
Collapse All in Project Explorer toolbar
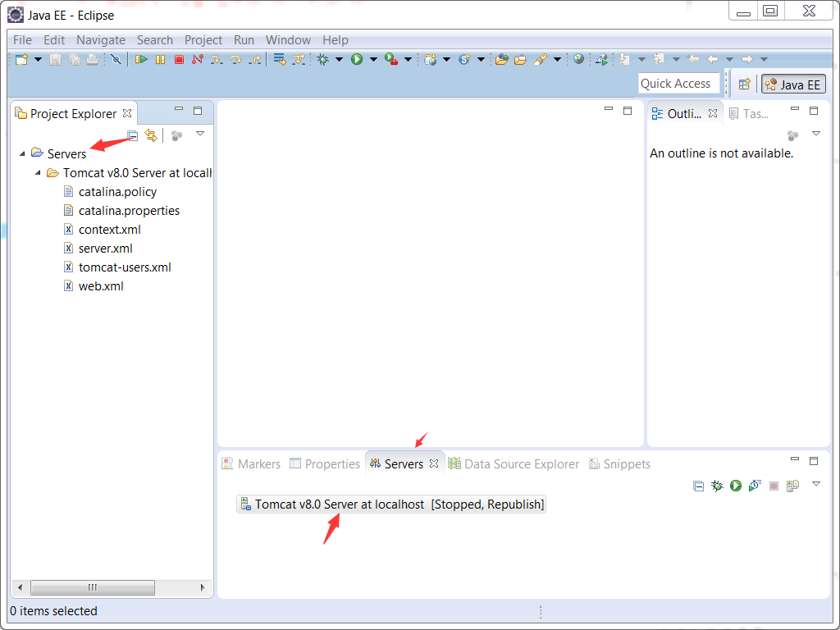[x=132, y=136]
